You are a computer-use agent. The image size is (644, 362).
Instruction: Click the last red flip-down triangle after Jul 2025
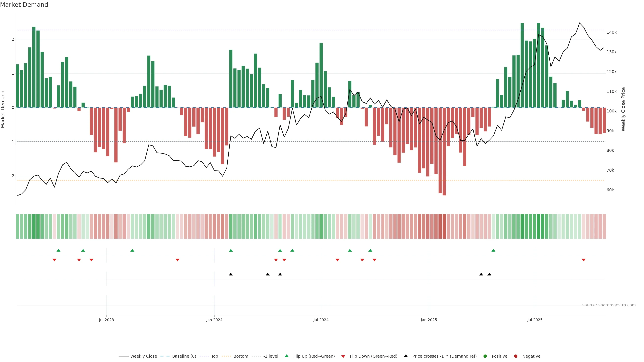584,260
